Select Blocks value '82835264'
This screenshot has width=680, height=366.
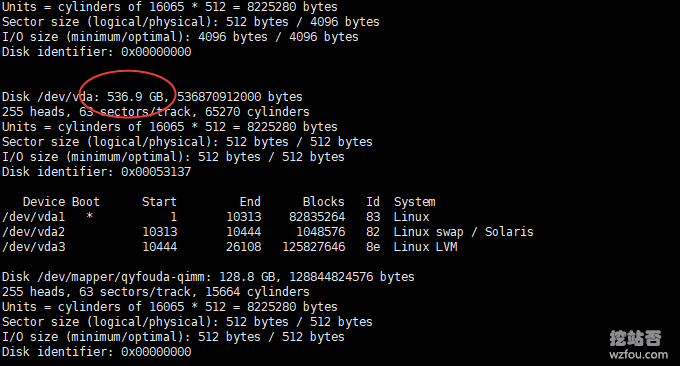[317, 217]
